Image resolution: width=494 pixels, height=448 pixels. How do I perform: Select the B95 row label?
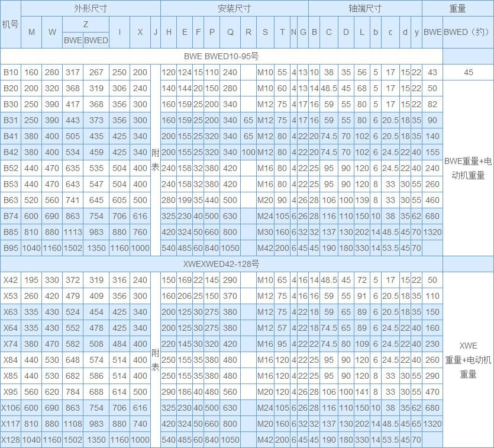click(x=11, y=248)
